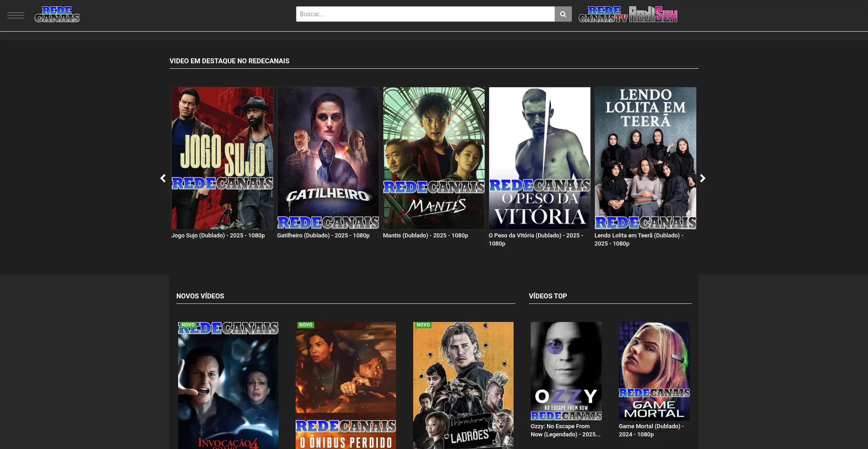Open the RedeCanais TV logo link
This screenshot has height=449, width=868.
(603, 14)
